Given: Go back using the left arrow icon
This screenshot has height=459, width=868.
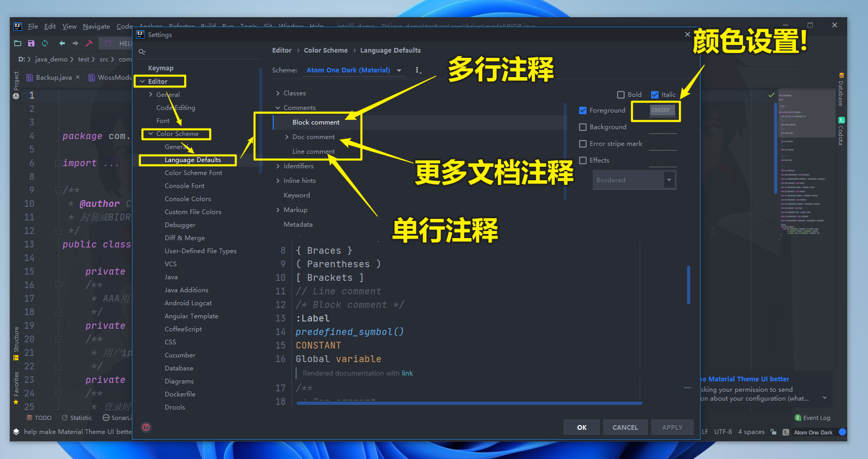Looking at the screenshot, I should pyautogui.click(x=62, y=43).
